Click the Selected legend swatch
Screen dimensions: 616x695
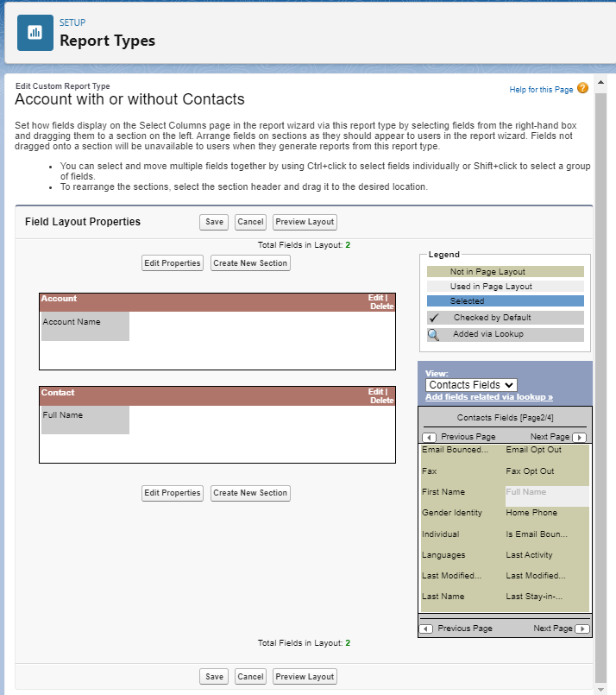point(506,301)
